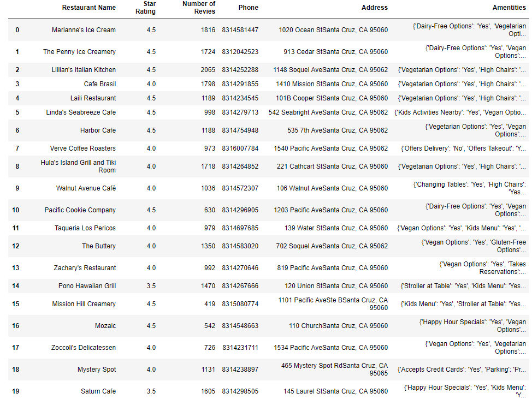Click phone number 8314252288
The height and width of the screenshot is (405, 532).
pos(240,70)
